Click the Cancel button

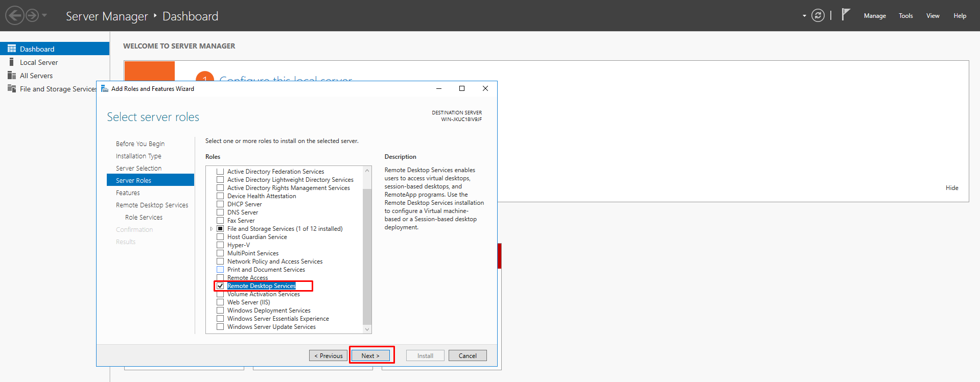pyautogui.click(x=468, y=355)
